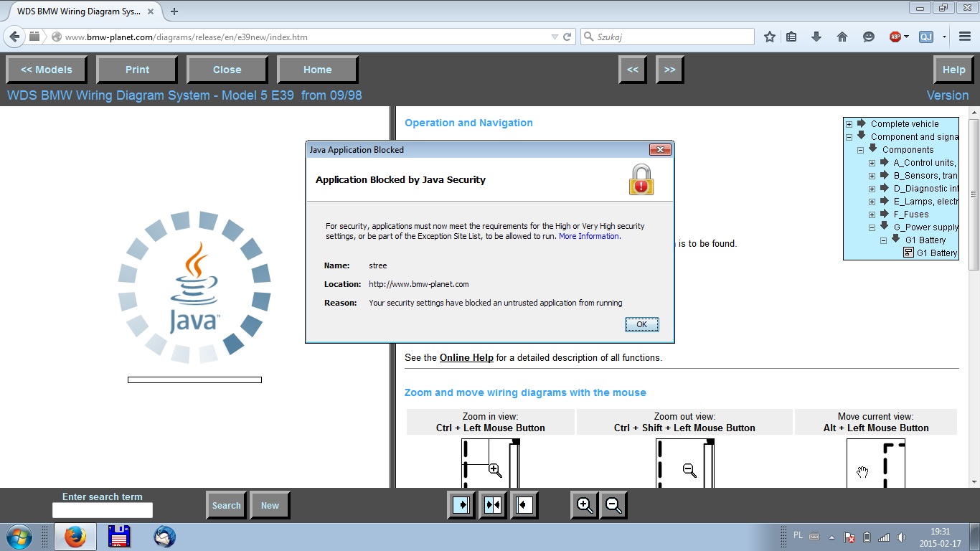Expand the Complete vehicle tree node

click(849, 124)
